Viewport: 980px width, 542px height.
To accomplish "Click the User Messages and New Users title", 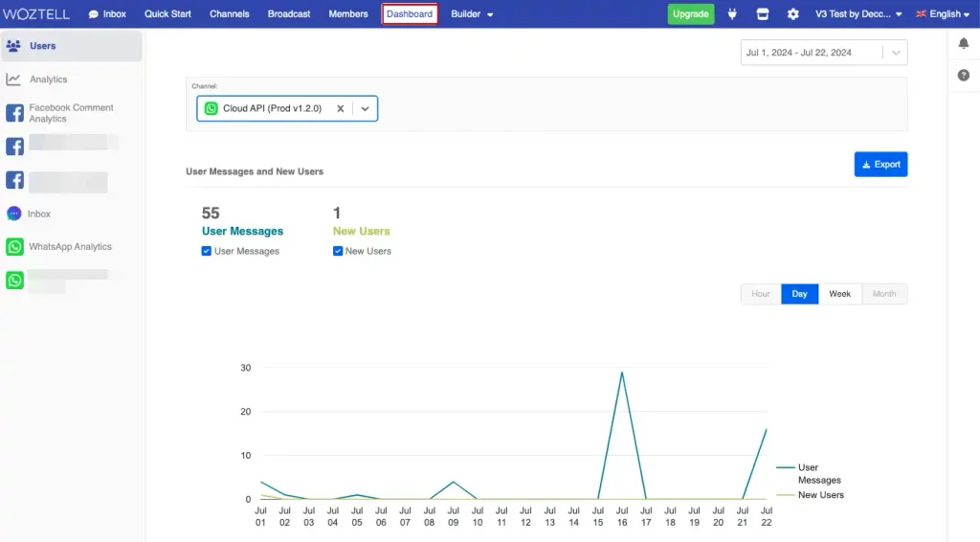I will pyautogui.click(x=255, y=171).
